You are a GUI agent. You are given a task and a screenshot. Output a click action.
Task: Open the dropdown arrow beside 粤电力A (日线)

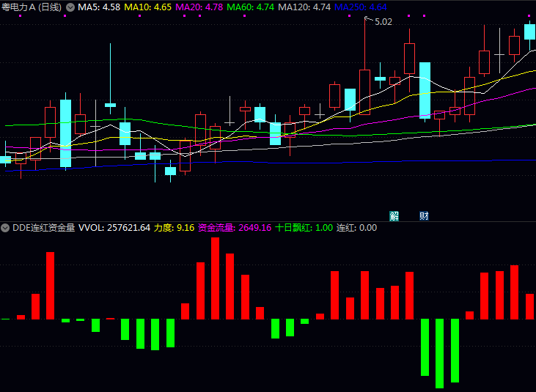click(70, 7)
